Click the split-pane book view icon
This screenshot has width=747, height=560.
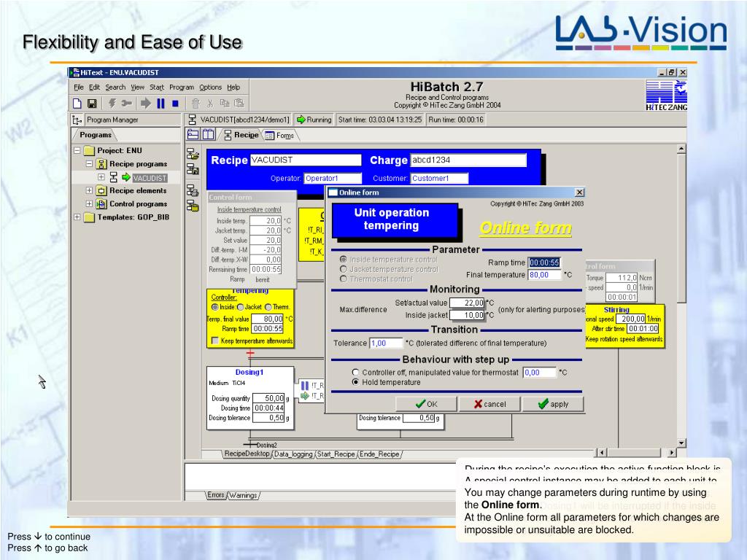tap(209, 135)
